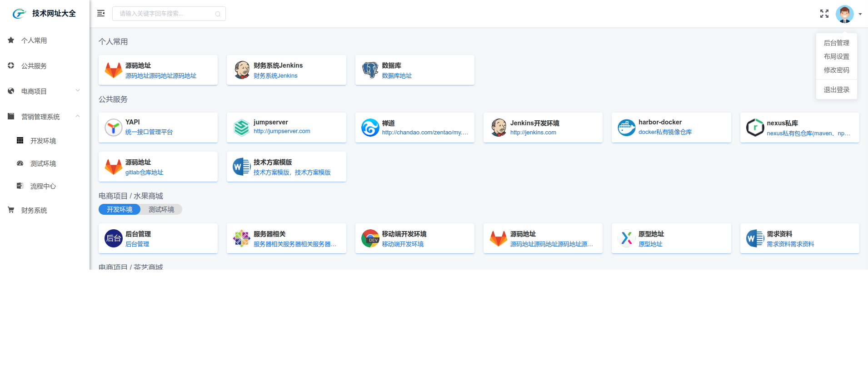This screenshot has height=375, width=868.
Task: Click the user avatar dropdown arrow
Action: click(860, 14)
